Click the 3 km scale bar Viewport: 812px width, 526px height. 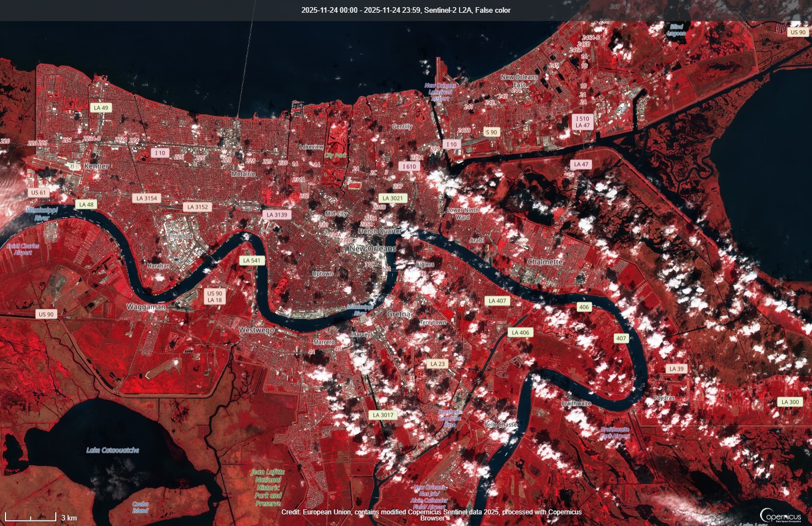pos(33,517)
